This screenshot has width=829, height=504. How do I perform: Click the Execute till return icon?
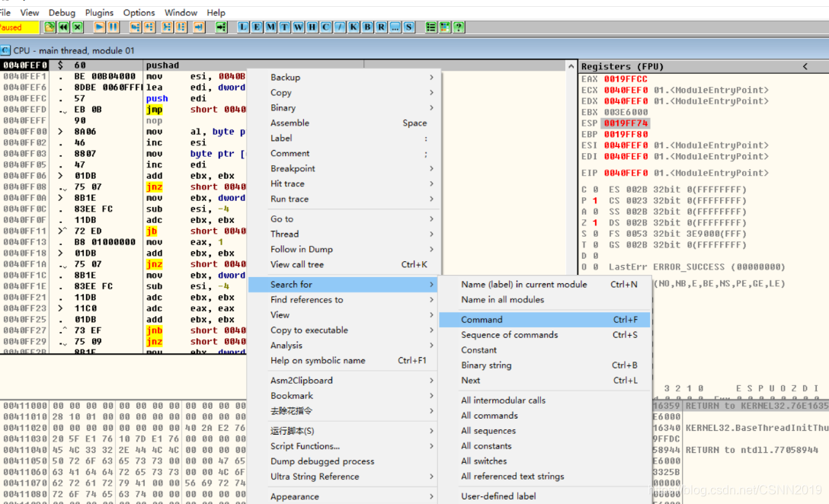199,27
